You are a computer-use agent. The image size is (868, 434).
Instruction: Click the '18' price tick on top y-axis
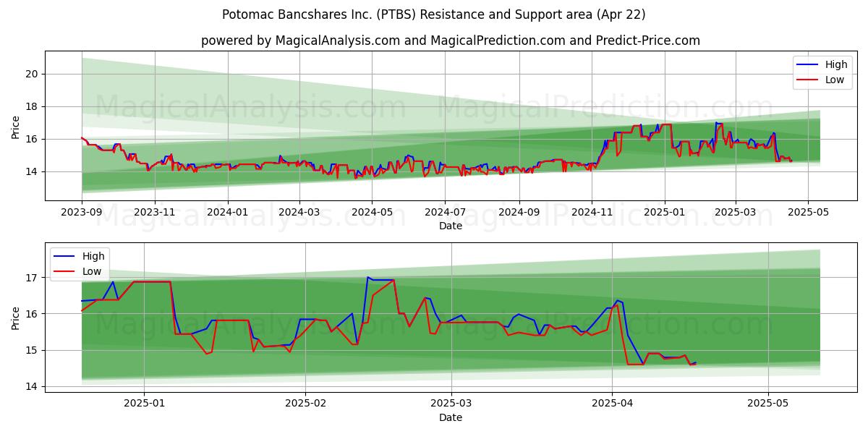pos(33,106)
